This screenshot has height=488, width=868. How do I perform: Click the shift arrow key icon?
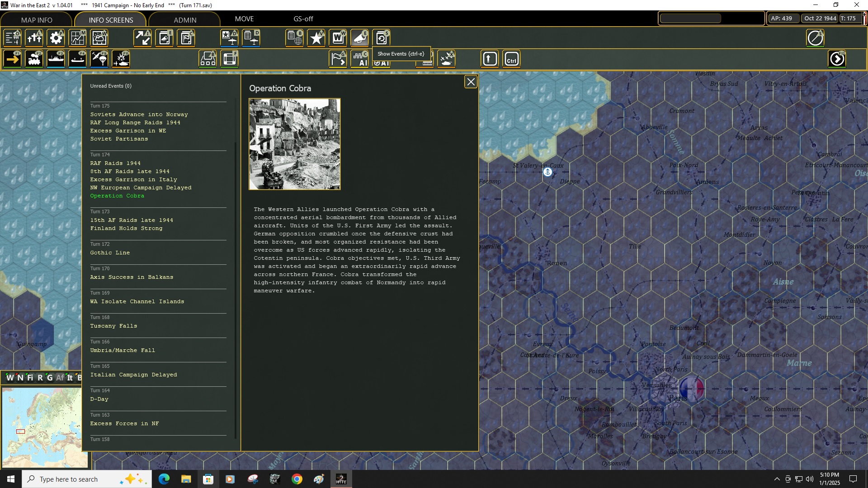[490, 59]
